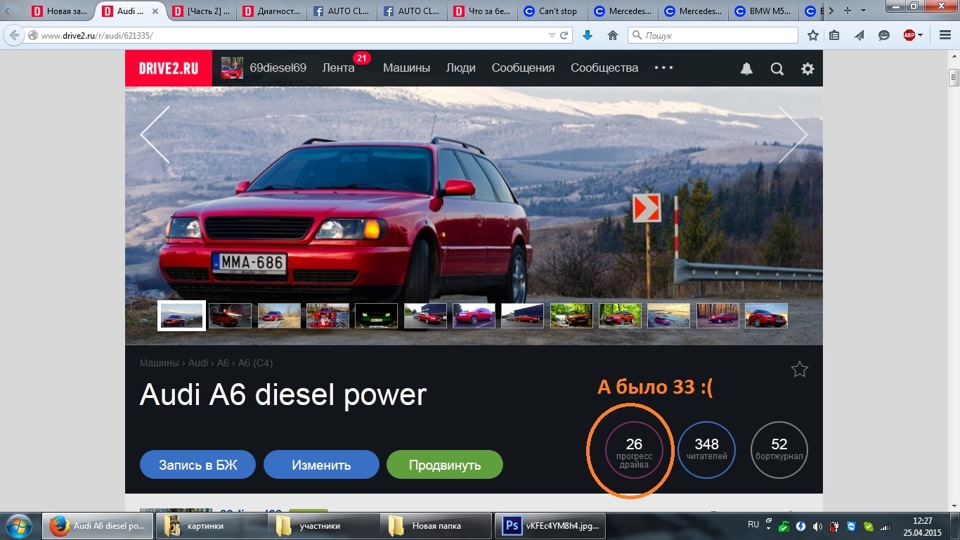Open the Машины menu item
The image size is (960, 540).
407,68
